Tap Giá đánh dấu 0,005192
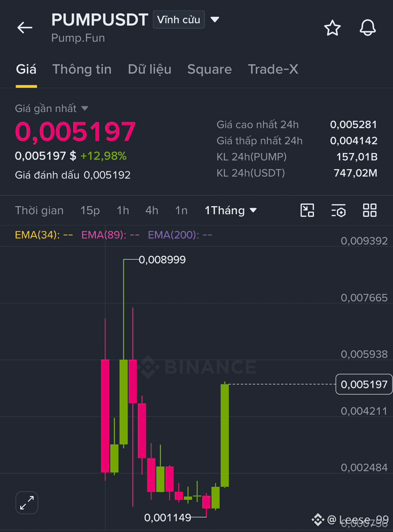Screen dimensions: 393x532 pyautogui.click(x=73, y=175)
